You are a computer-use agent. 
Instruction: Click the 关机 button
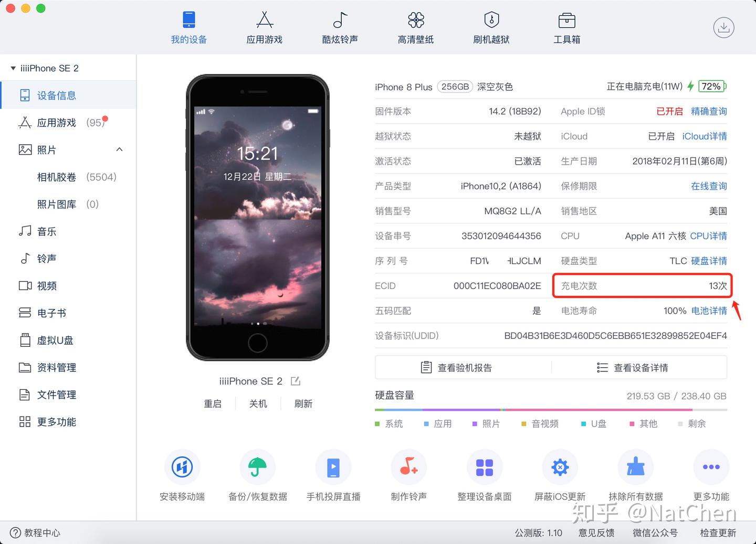(x=258, y=403)
